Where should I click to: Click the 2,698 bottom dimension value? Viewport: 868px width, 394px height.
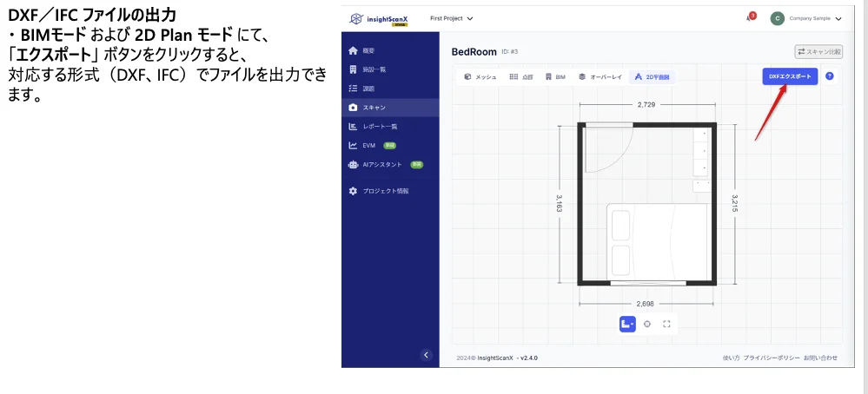click(x=645, y=304)
